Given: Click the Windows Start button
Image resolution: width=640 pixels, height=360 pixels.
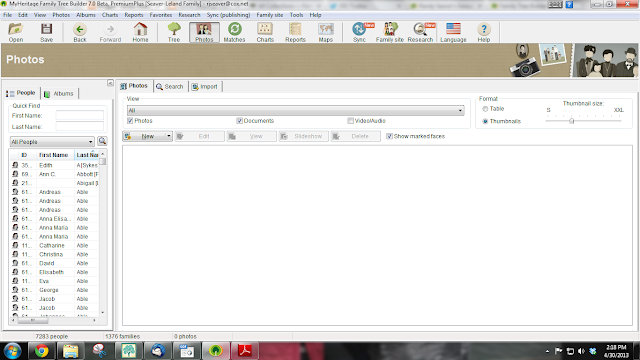Looking at the screenshot, I should [13, 351].
